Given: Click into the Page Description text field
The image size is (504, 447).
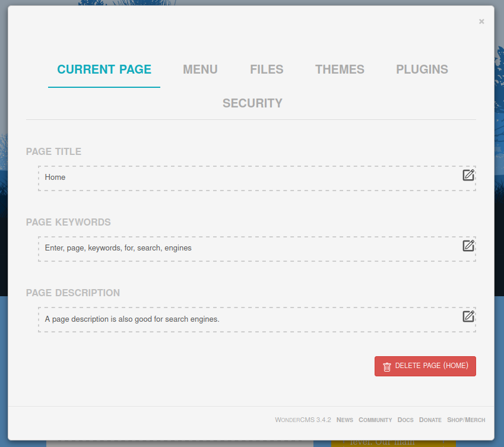Looking at the screenshot, I should point(249,319).
